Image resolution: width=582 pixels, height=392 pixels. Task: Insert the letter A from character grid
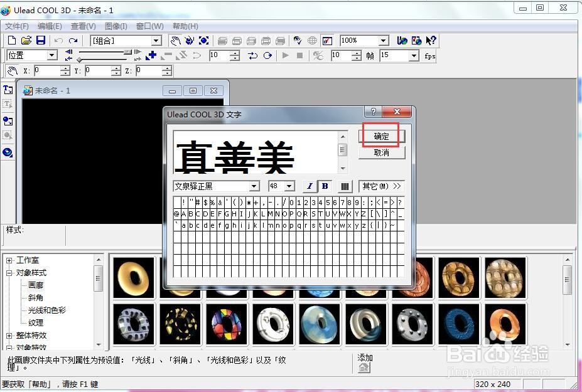point(184,214)
